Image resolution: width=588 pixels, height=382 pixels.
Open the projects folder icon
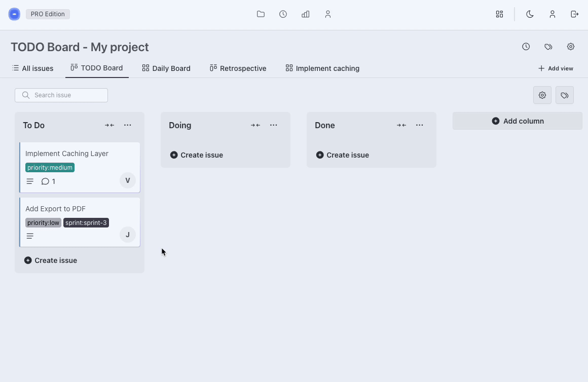click(261, 14)
